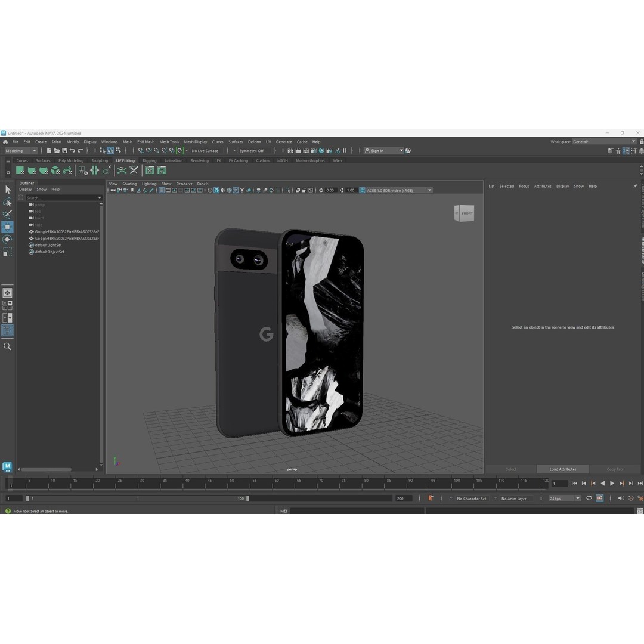Image resolution: width=644 pixels, height=644 pixels.
Task: Open the Modeling menu set dropdown
Action: (x=20, y=151)
